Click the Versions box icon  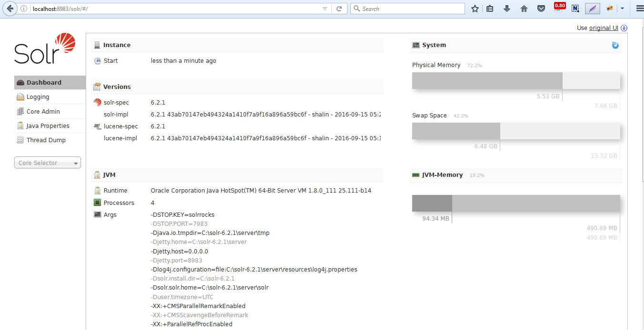pyautogui.click(x=97, y=87)
